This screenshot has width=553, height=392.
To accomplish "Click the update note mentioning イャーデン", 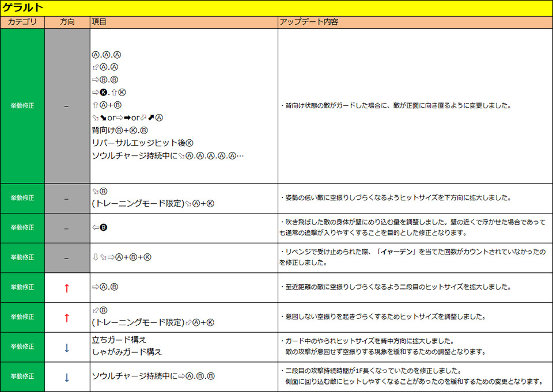I will [412, 257].
